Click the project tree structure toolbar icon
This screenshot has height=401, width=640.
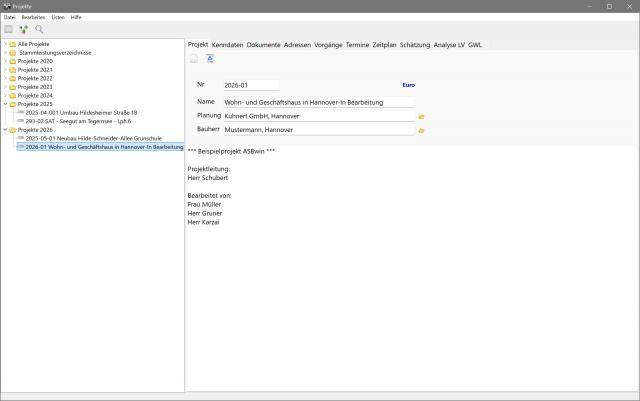tap(23, 29)
